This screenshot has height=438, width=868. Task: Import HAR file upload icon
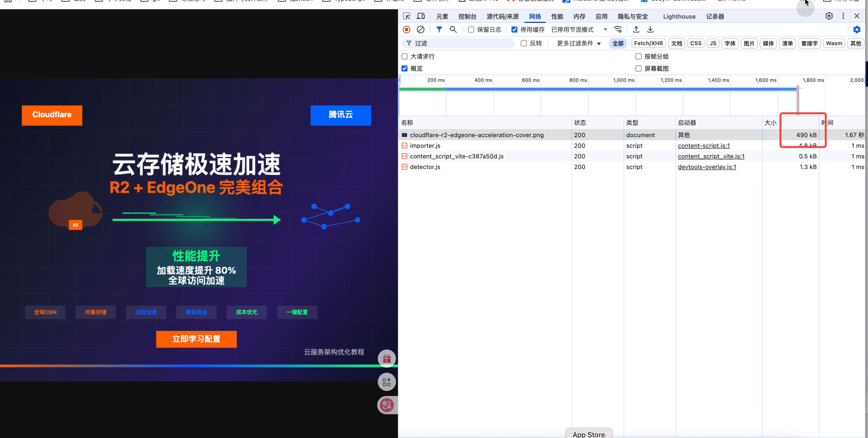coord(636,30)
